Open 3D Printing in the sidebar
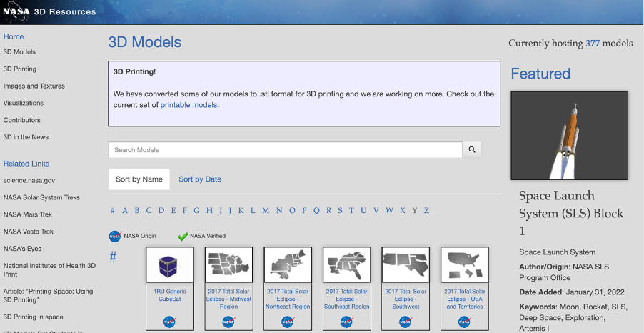644x333 pixels. pyautogui.click(x=20, y=69)
